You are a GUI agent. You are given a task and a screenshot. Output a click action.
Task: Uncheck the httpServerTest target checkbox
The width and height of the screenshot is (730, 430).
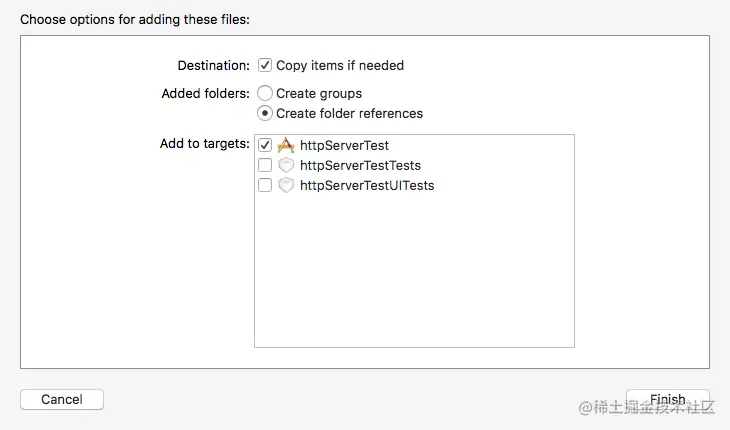pyautogui.click(x=265, y=145)
